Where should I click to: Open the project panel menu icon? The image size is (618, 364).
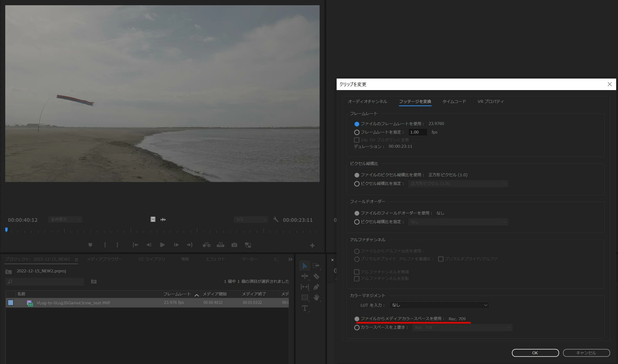pyautogui.click(x=76, y=260)
